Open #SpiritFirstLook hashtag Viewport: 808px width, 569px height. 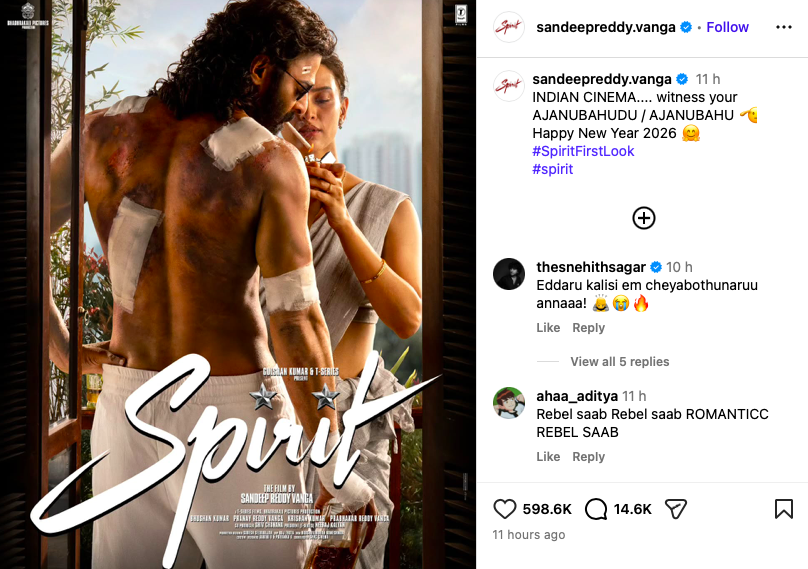pyautogui.click(x=583, y=151)
